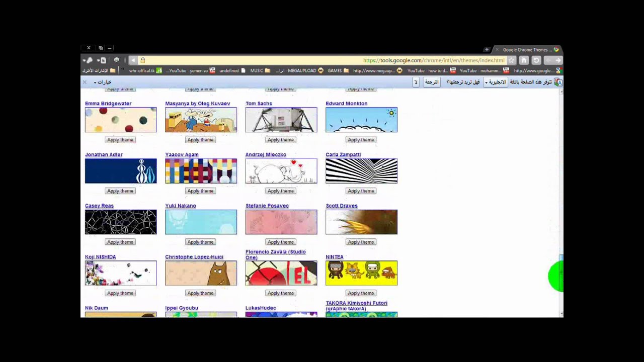The height and width of the screenshot is (362, 644).
Task: Open the TAKORA Kimiyoshi Futori link
Action: (x=356, y=306)
